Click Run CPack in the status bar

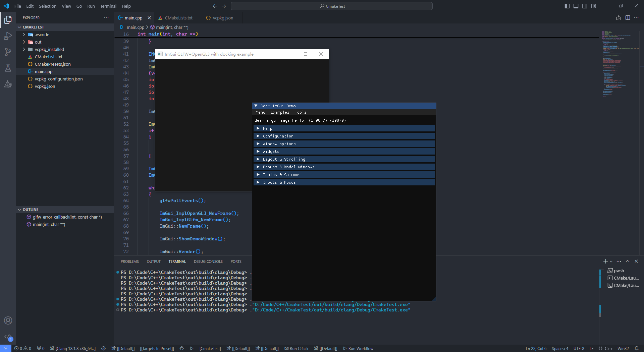[297, 348]
